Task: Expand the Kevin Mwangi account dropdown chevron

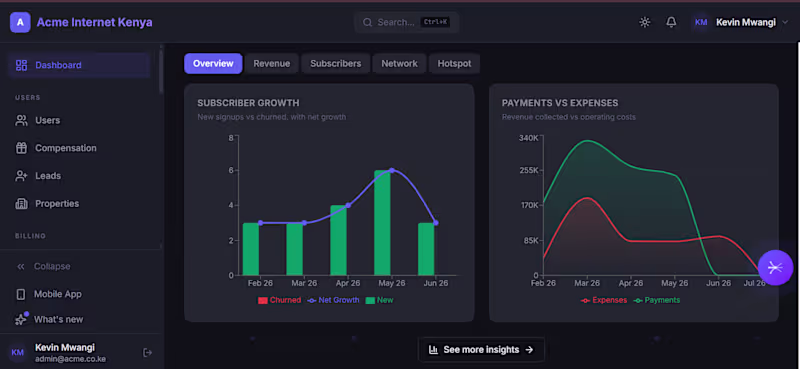Action: pyautogui.click(x=785, y=22)
